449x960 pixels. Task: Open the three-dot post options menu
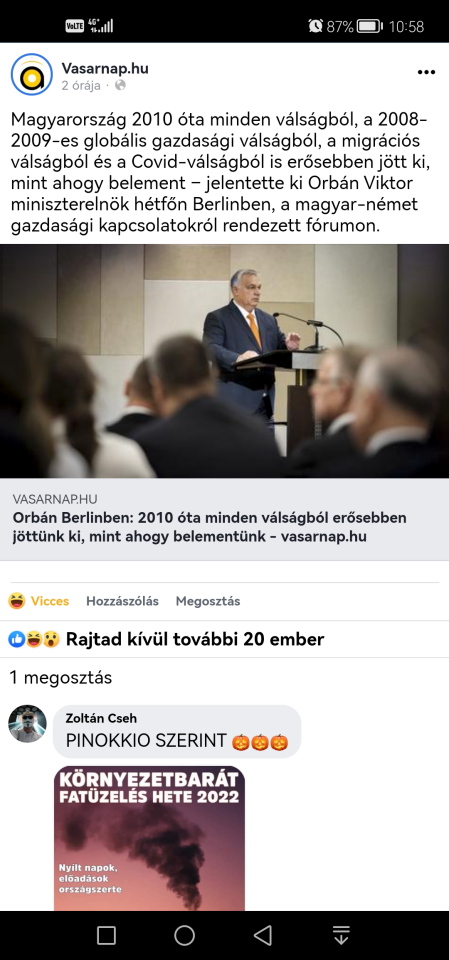pyautogui.click(x=426, y=72)
